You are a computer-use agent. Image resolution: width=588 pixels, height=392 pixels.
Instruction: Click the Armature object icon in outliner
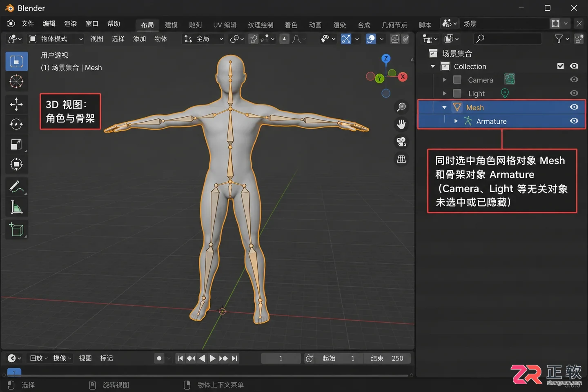point(468,121)
